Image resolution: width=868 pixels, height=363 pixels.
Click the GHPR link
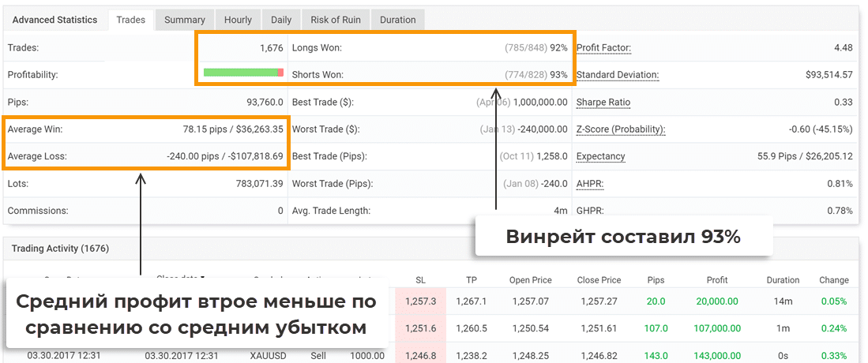pyautogui.click(x=589, y=211)
